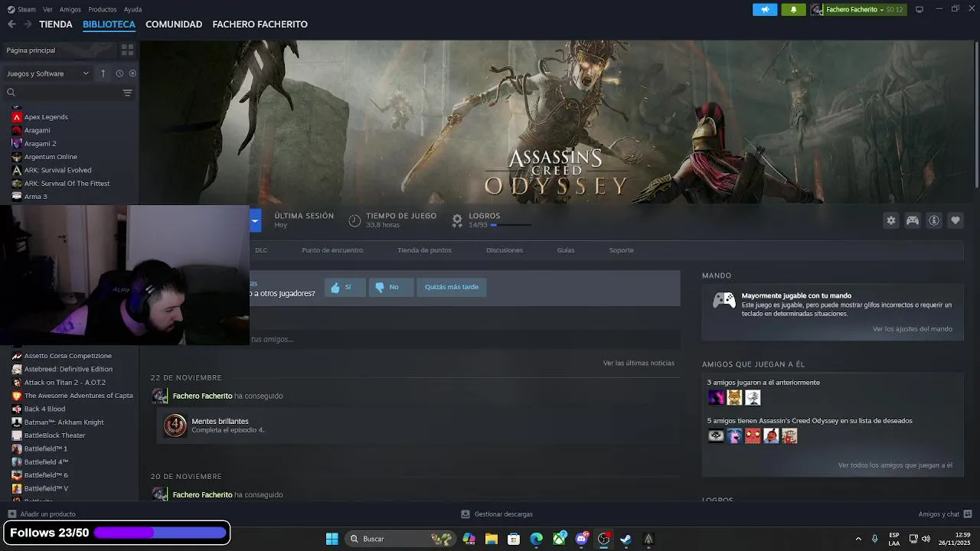Click the main page vertical scrollbar
Image resolution: width=980 pixels, height=551 pixels.
coord(976,115)
